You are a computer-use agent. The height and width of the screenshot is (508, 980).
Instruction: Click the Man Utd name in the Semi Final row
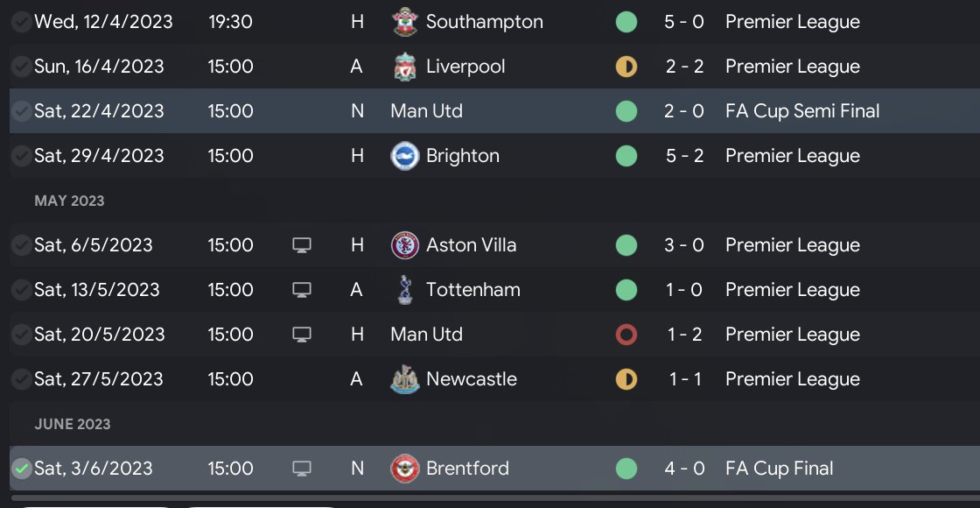[427, 111]
